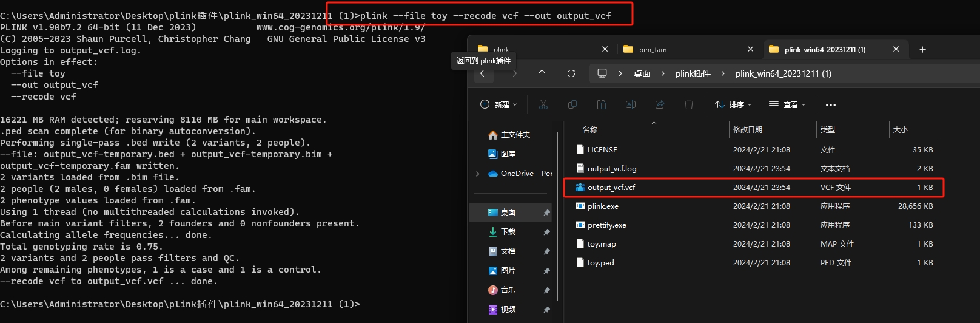
Task: Open the three-dots more options menu
Action: 831,104
